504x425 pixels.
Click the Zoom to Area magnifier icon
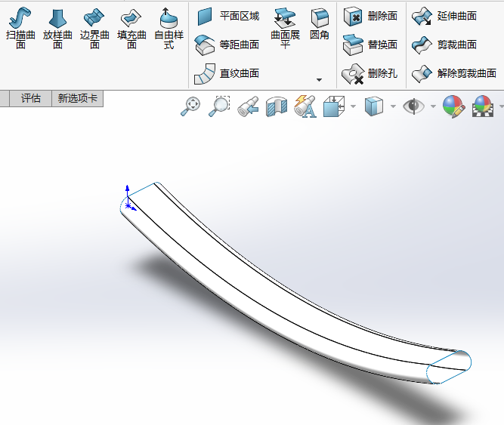point(219,106)
